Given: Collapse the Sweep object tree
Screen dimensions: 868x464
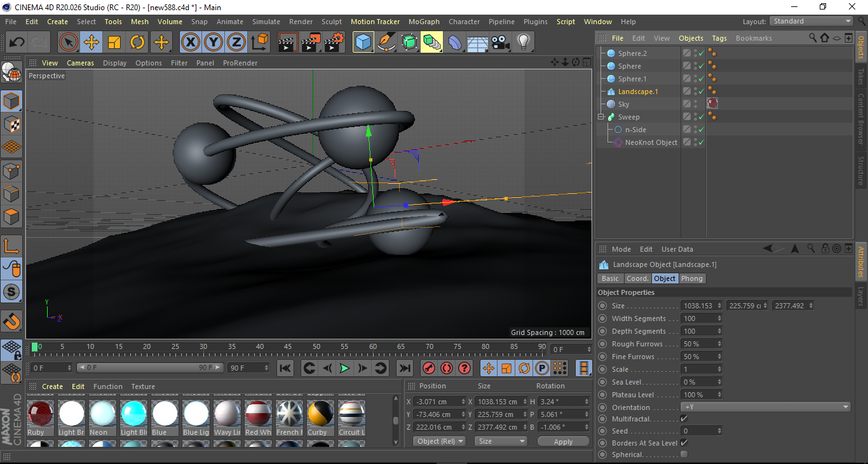Looking at the screenshot, I should (601, 117).
